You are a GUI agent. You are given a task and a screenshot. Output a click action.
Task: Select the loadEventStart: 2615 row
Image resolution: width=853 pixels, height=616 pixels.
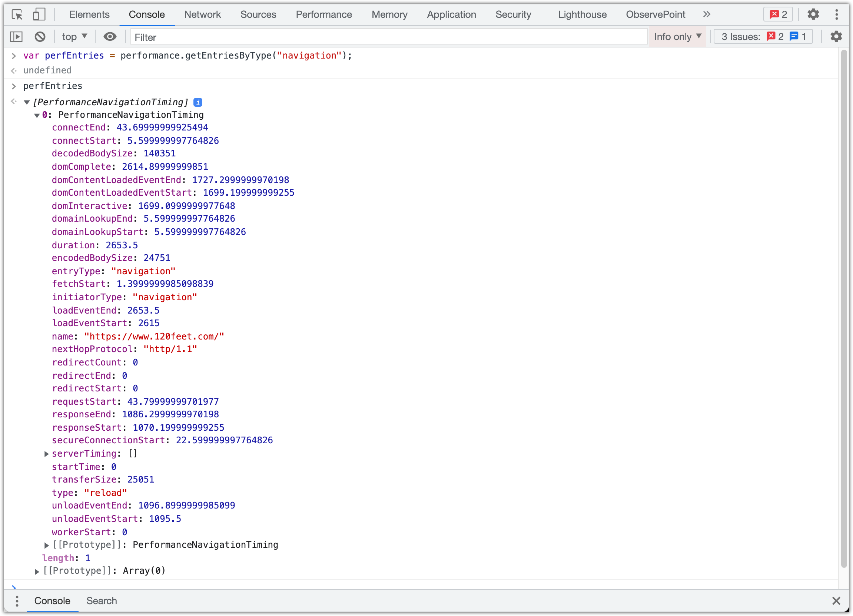coord(106,323)
